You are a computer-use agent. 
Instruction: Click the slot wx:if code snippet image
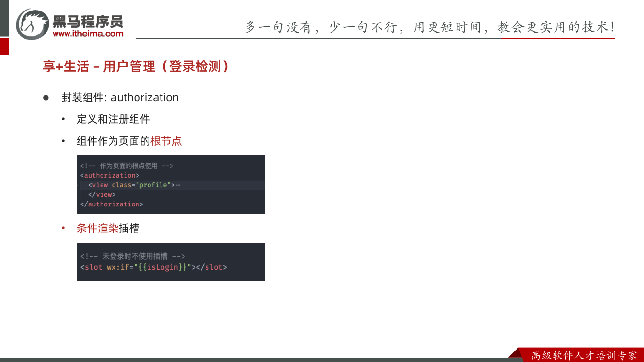tap(171, 262)
